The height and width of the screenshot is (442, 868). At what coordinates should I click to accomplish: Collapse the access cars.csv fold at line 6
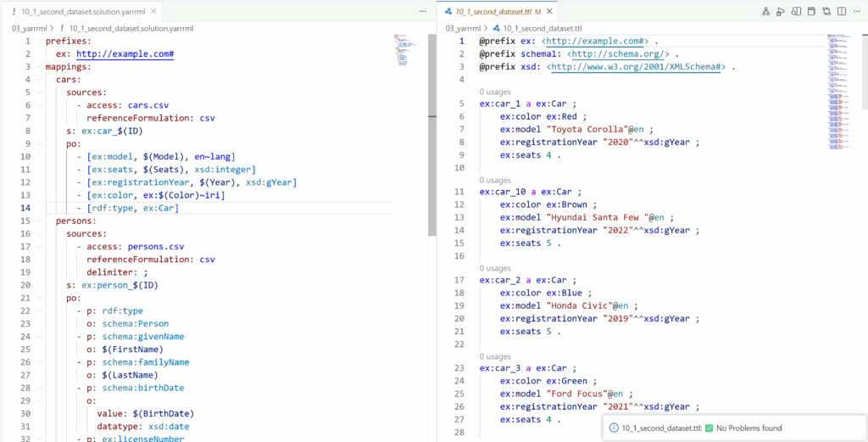[37, 105]
